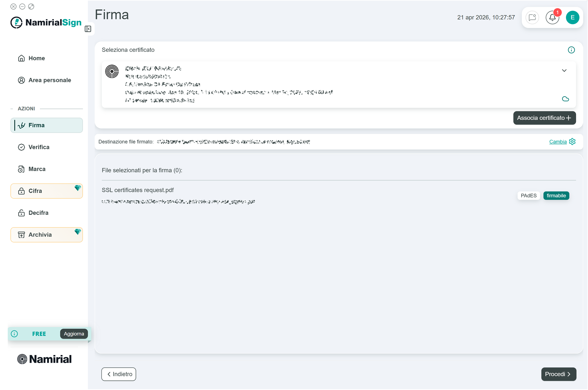Open the E profile avatar
Screen dimensions: 588x390
tap(573, 17)
